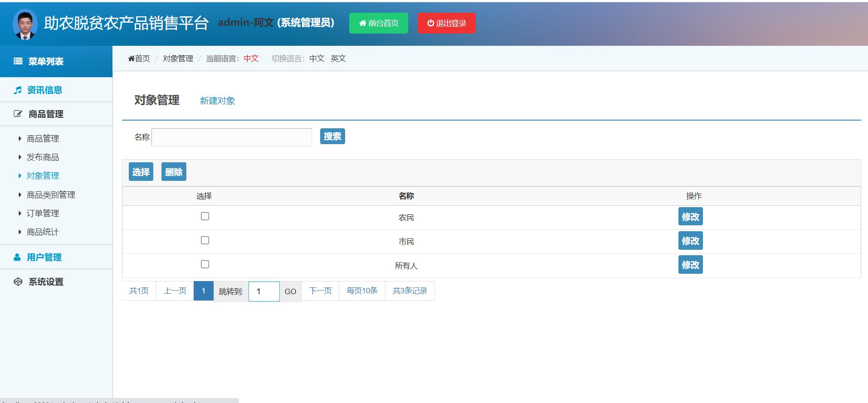Click the 删除 delete button
Image resolution: width=868 pixels, height=403 pixels.
point(174,172)
